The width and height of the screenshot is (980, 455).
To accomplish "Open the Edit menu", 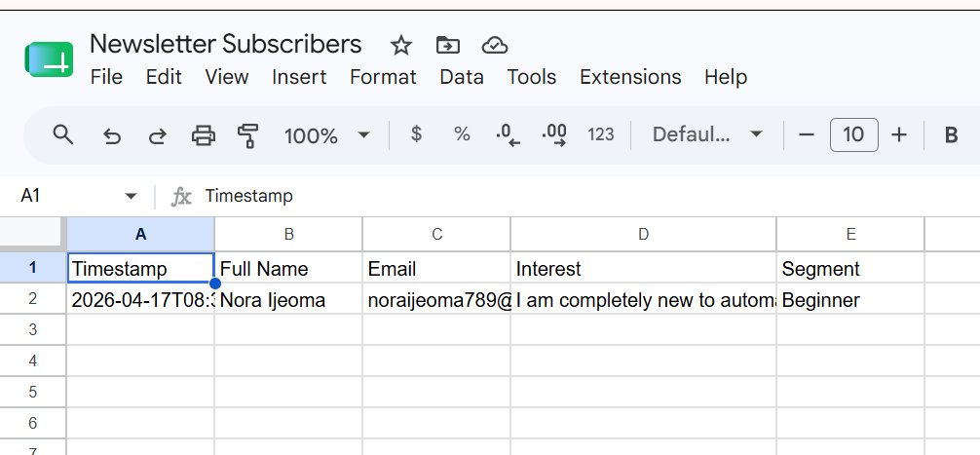I will 164,77.
